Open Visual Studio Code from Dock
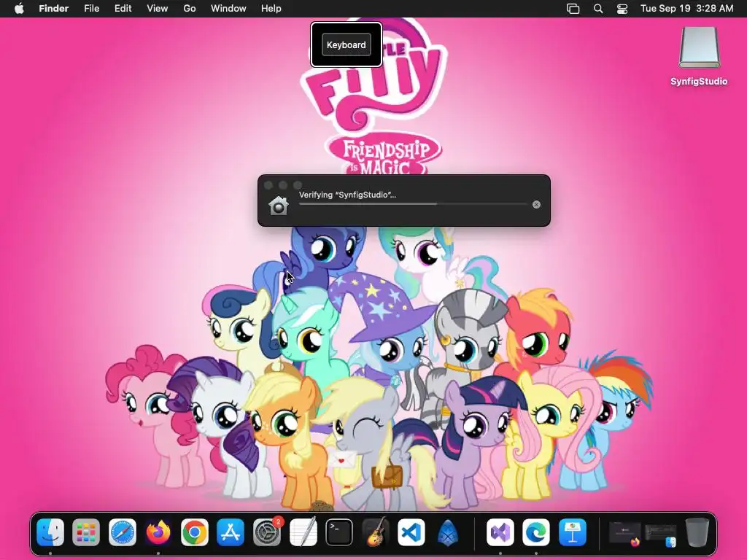 click(x=411, y=532)
